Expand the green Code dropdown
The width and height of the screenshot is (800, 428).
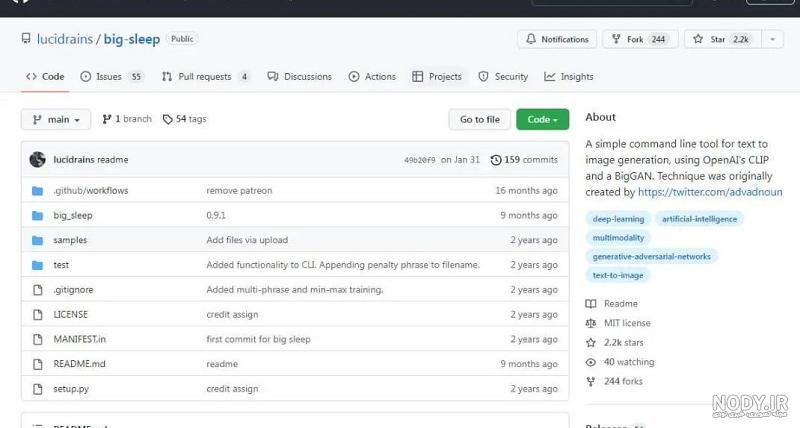[x=542, y=119]
